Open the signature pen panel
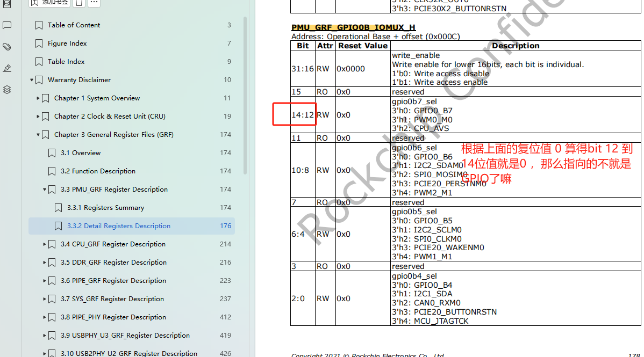Screen dimensions: 644x357 [7, 68]
